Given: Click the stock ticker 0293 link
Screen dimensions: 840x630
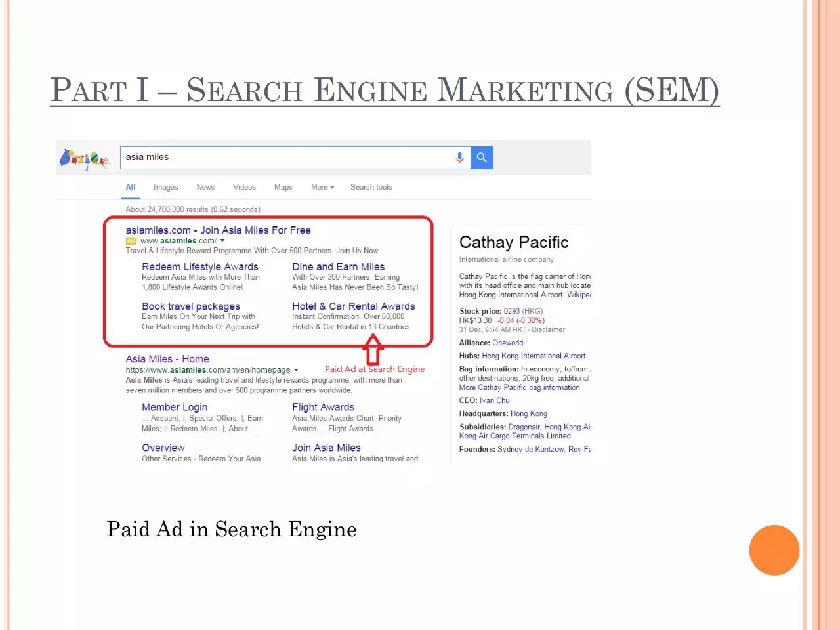Looking at the screenshot, I should (x=512, y=311).
